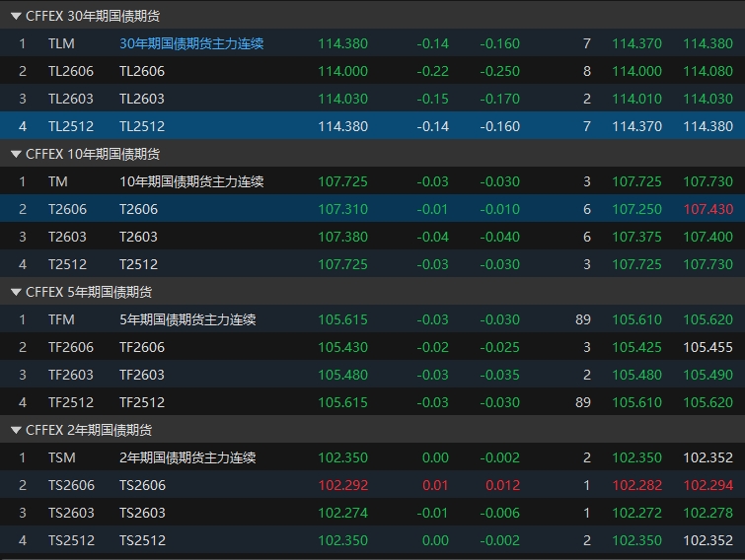
Task: Click price 107.380 in T2603 row
Action: point(342,237)
